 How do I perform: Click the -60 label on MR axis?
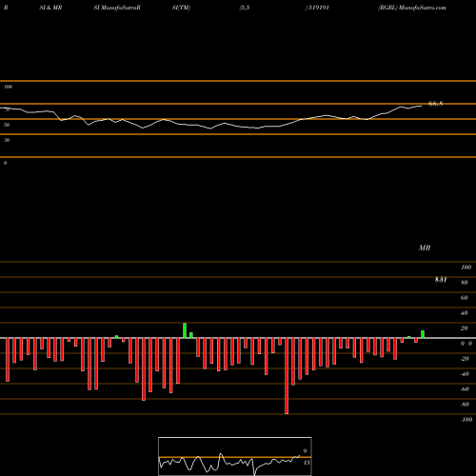point(465,389)
